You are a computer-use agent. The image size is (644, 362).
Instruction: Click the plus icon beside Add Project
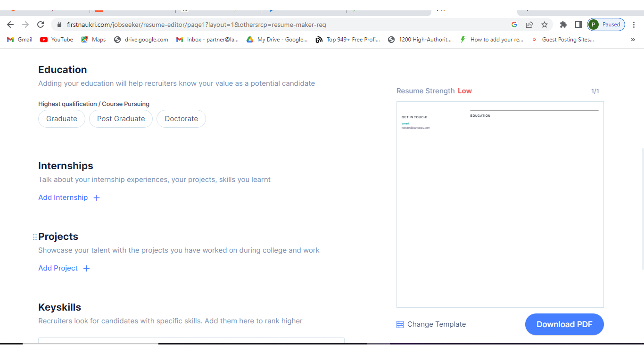[86, 269]
